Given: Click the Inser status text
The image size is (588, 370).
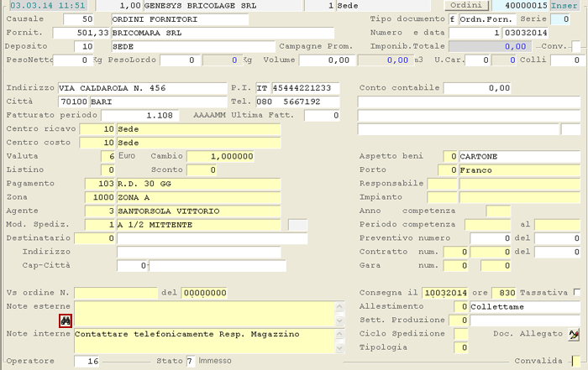Looking at the screenshot, I should [564, 6].
